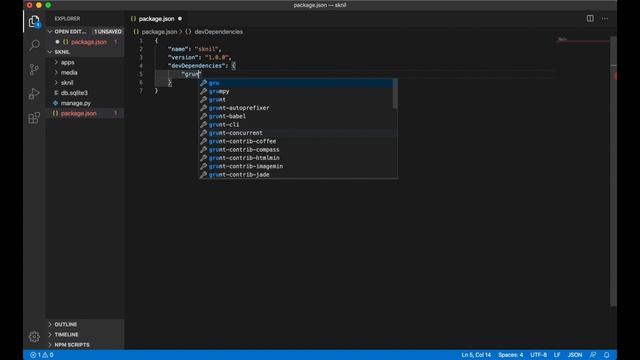Choose the grunt suggestion
This screenshot has height=360, width=640.
pyautogui.click(x=296, y=100)
